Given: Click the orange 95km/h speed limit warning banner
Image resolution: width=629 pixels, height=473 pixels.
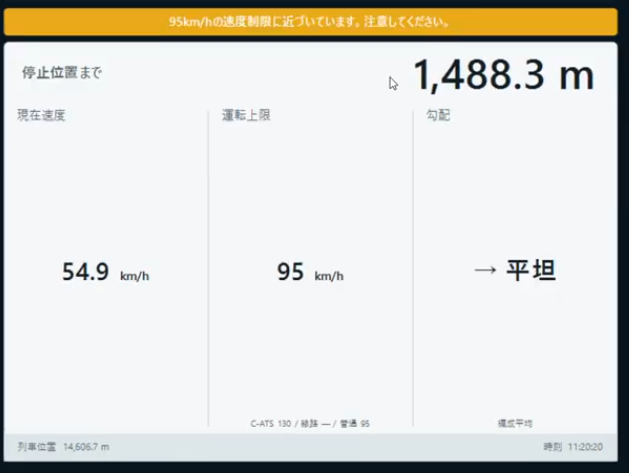Looking at the screenshot, I should pyautogui.click(x=310, y=22).
